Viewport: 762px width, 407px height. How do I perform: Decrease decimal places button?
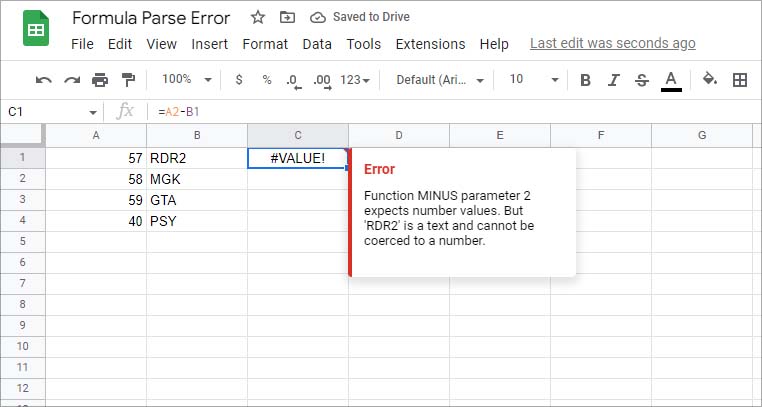coord(294,81)
